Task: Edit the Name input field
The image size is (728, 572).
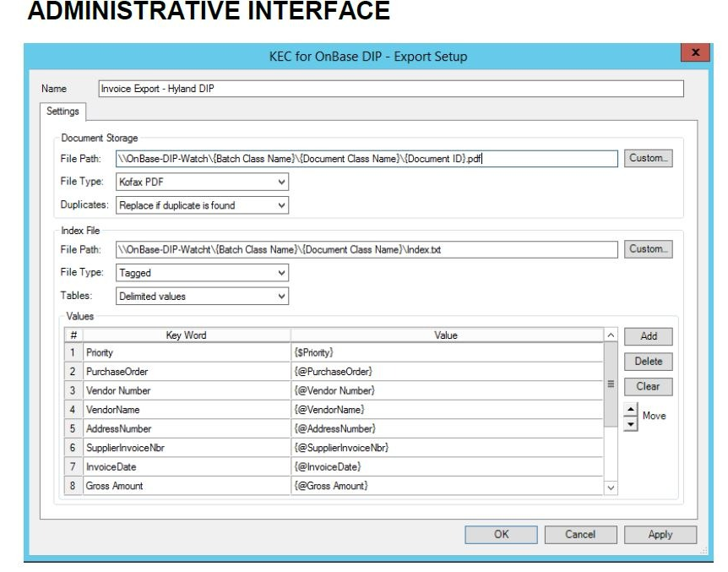Action: point(390,89)
